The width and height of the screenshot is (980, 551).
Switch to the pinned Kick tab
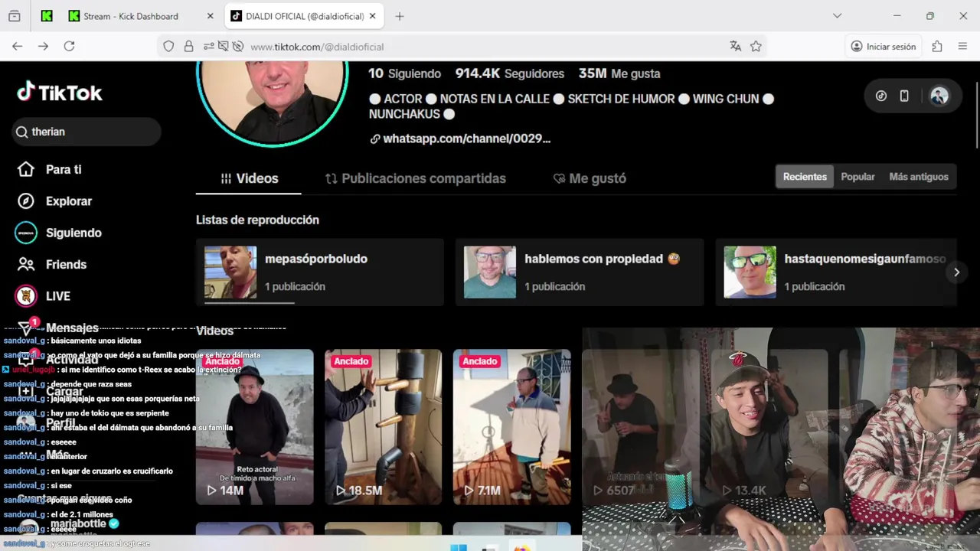pos(47,16)
